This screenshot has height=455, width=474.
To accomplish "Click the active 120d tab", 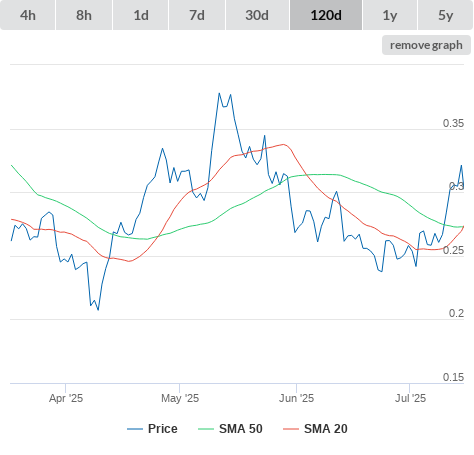I will [x=326, y=15].
